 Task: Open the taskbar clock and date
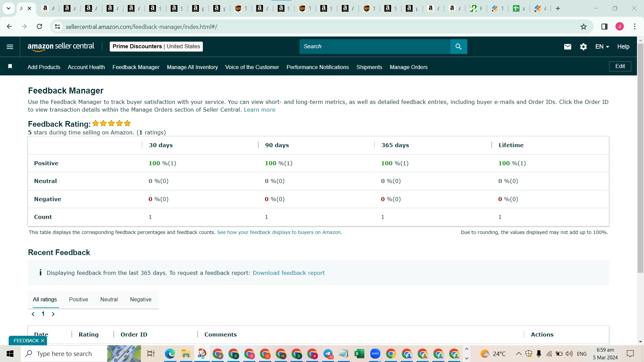click(x=605, y=354)
